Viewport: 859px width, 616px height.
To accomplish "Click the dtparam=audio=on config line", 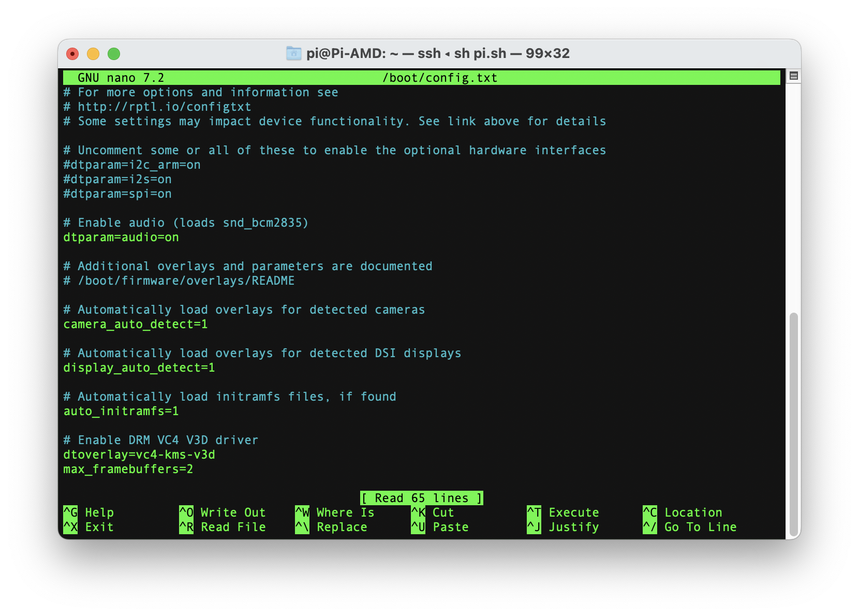I will point(121,237).
